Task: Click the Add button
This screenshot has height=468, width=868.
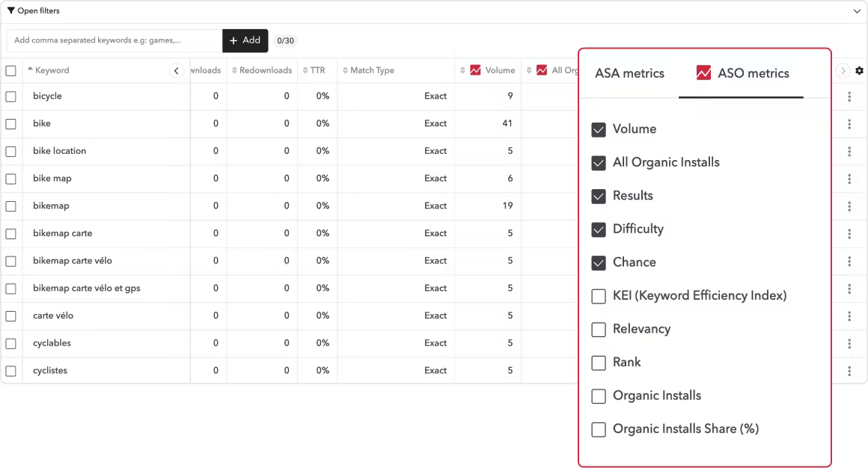Action: pos(245,41)
